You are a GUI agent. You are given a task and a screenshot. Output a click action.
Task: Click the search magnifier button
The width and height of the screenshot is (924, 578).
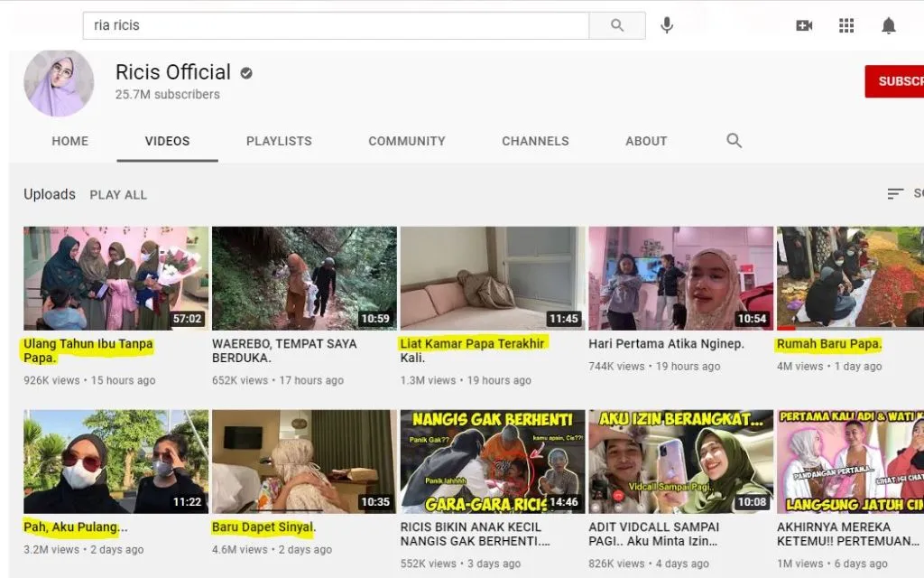[x=617, y=25]
